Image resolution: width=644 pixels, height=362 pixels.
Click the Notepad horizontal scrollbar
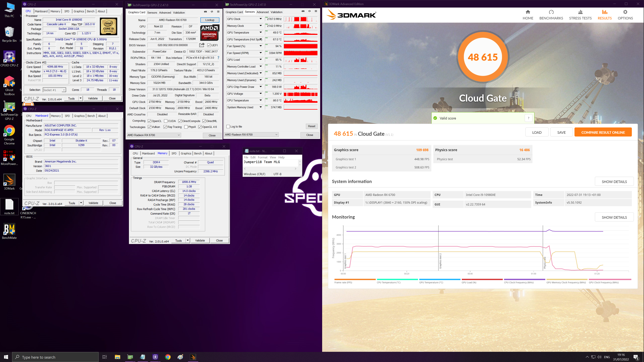click(270, 169)
